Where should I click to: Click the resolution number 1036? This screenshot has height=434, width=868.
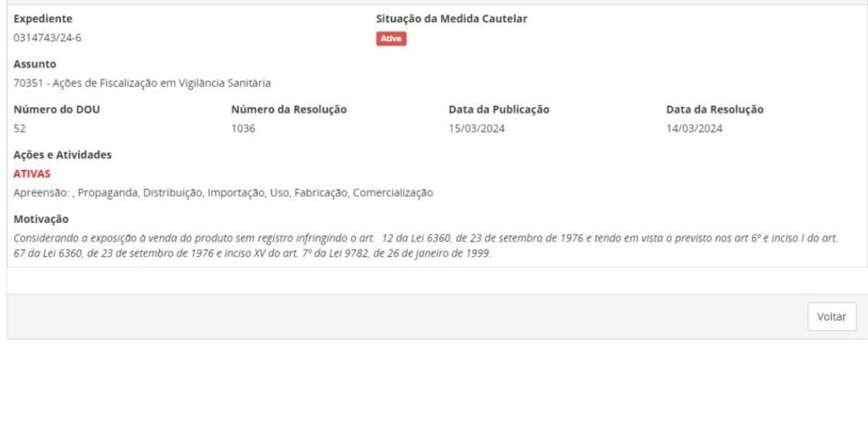pos(243,128)
